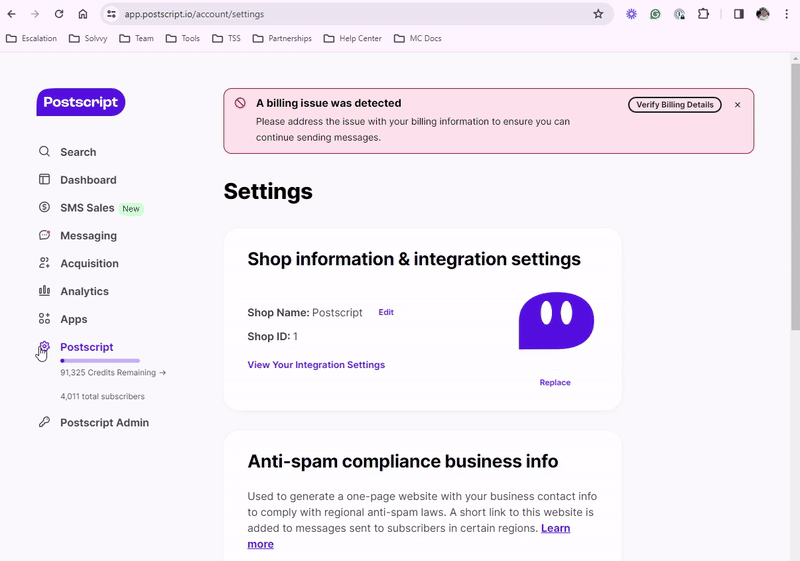Open View Your Integration Settings link
Screen dimensions: 800x561
tap(316, 365)
